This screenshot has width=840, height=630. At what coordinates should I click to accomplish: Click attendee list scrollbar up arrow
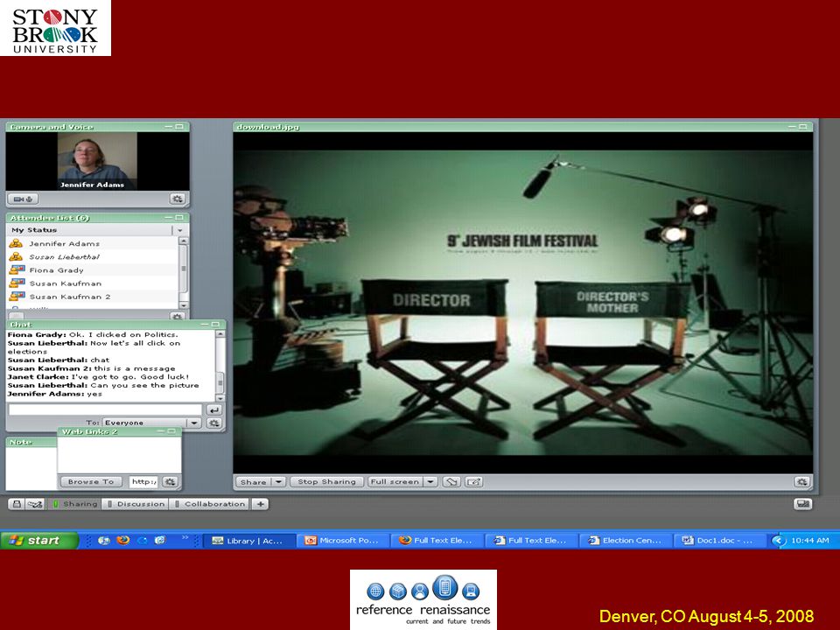(183, 241)
